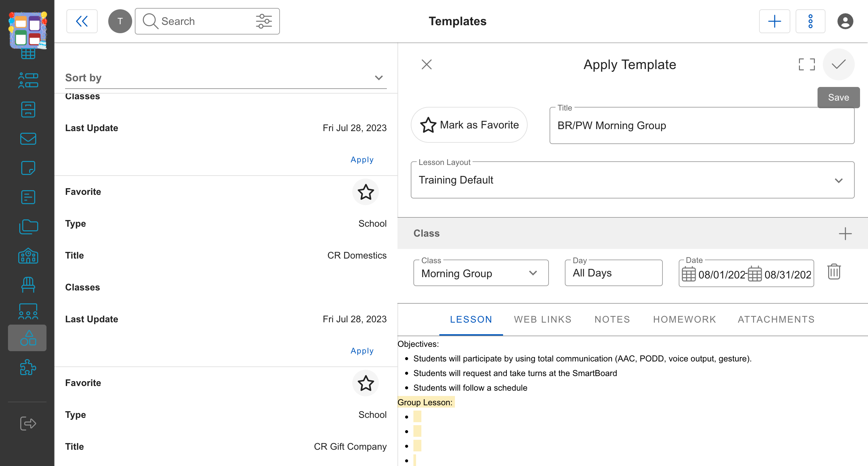Open start date calendar 08/01

click(688, 274)
